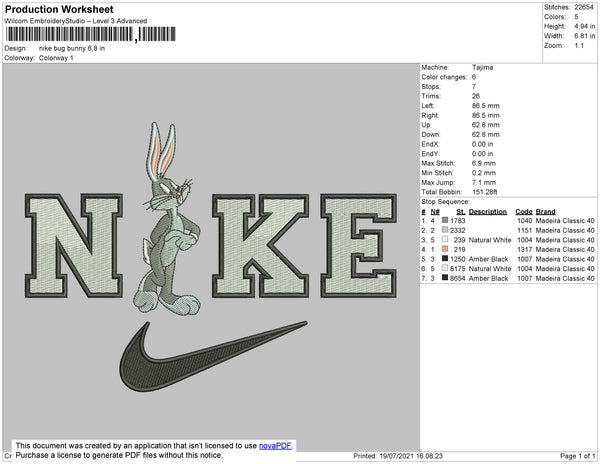Select the white 239 thread swatch

[445, 239]
